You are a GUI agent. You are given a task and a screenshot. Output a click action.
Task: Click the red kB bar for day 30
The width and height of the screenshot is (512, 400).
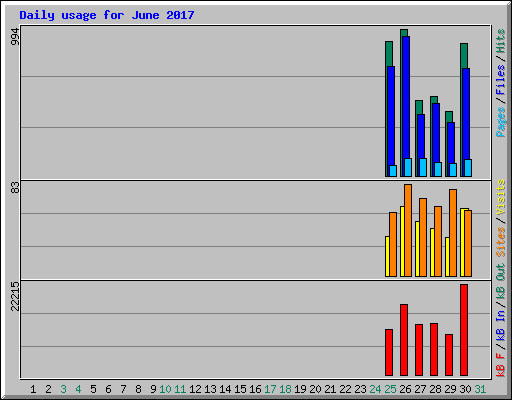click(x=464, y=330)
